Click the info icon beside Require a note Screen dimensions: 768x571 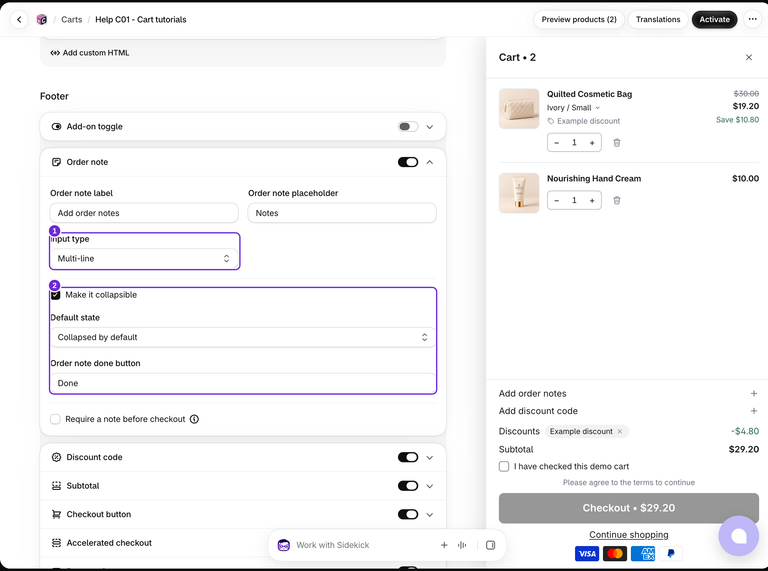[194, 419]
